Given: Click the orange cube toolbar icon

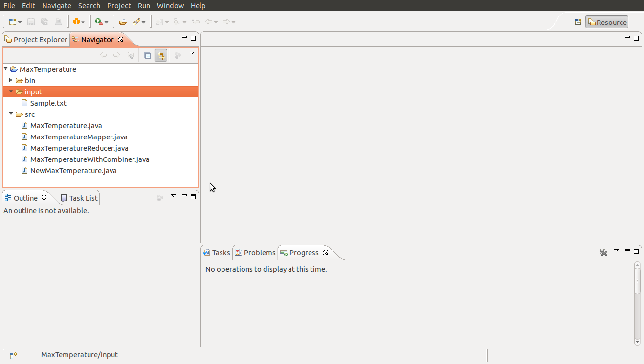Looking at the screenshot, I should pos(77,22).
